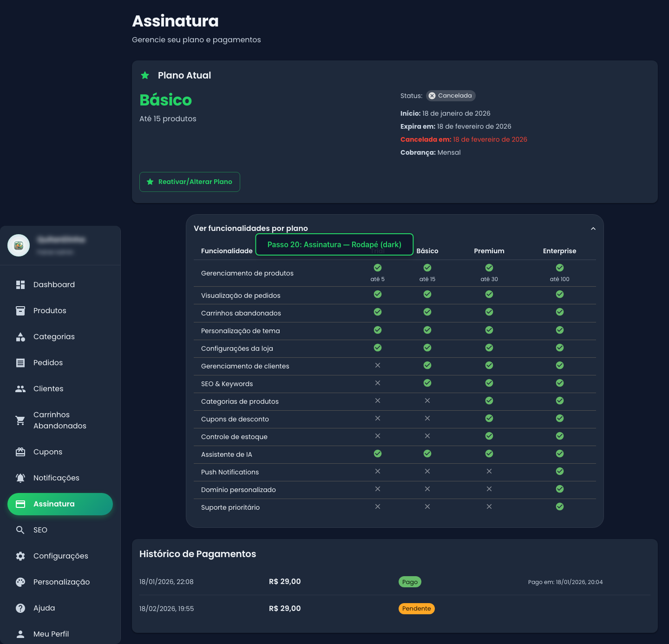The image size is (669, 644).
Task: Select the Pedidos receipt icon
Action: point(20,363)
